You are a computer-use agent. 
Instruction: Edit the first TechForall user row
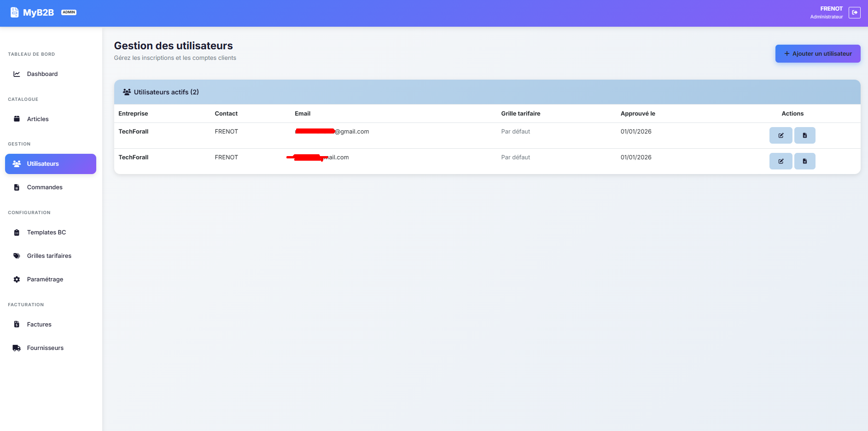(781, 135)
